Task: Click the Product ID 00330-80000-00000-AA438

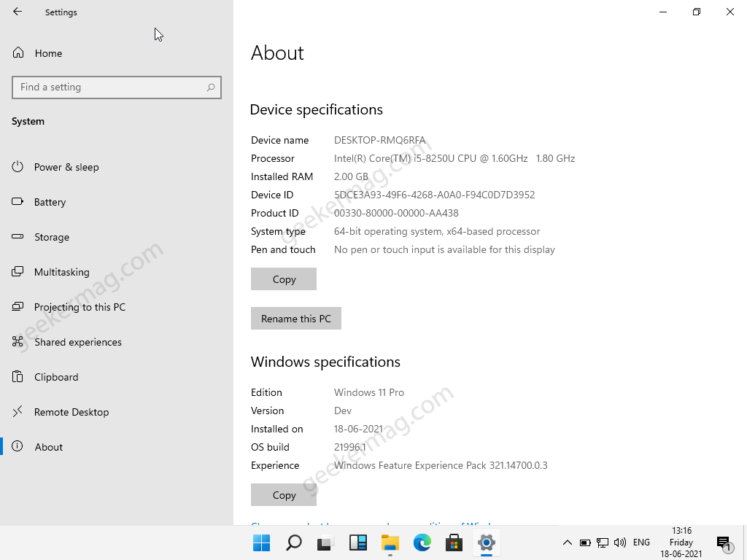Action: click(396, 213)
